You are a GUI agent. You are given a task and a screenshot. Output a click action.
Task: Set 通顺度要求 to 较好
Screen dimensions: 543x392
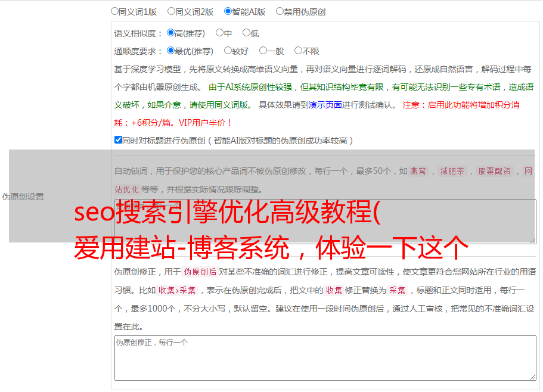pyautogui.click(x=228, y=51)
